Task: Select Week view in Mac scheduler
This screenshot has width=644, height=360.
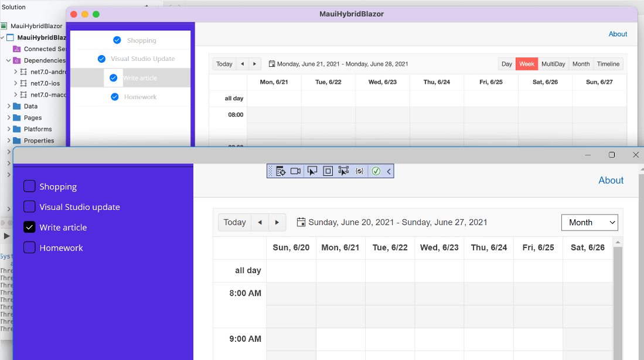Action: (527, 64)
